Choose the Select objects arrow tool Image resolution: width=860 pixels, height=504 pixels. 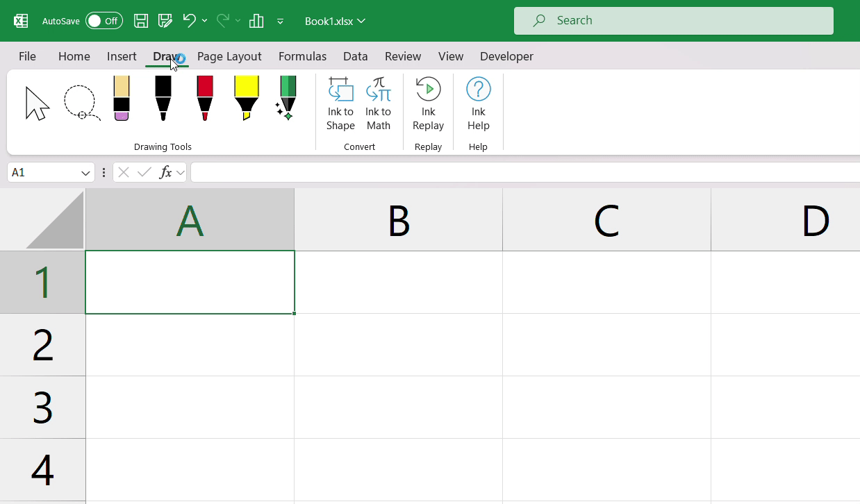click(37, 103)
